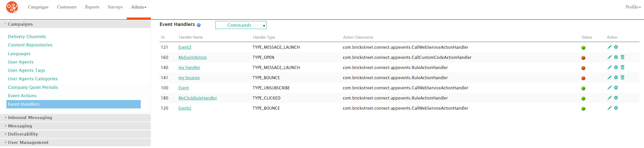644x148 pixels.
Task: Open the Commands dropdown
Action: tap(241, 25)
